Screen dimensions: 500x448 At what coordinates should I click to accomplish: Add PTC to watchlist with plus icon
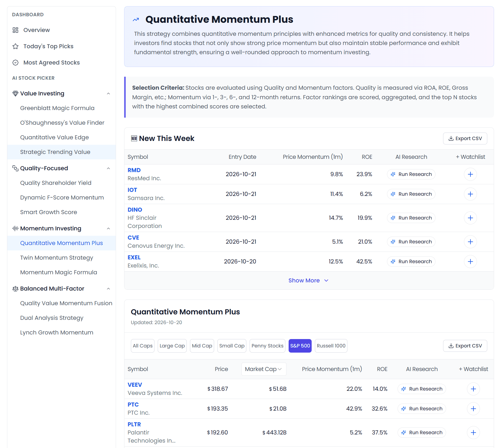473,409
